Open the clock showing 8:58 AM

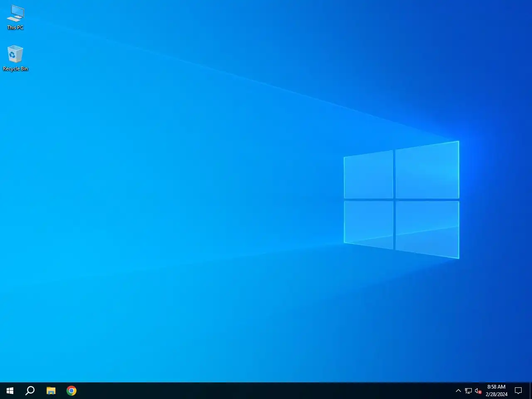[x=496, y=391]
